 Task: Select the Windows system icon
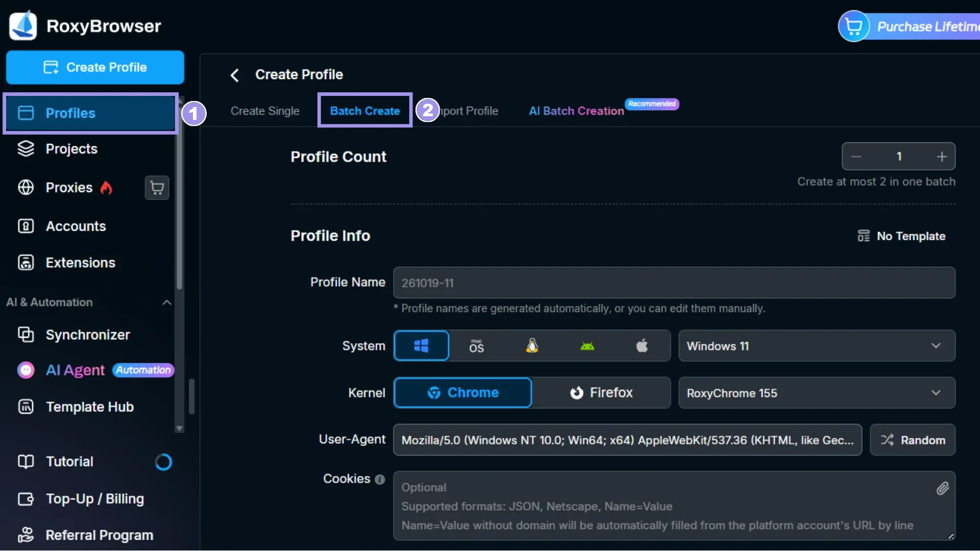pyautogui.click(x=422, y=346)
